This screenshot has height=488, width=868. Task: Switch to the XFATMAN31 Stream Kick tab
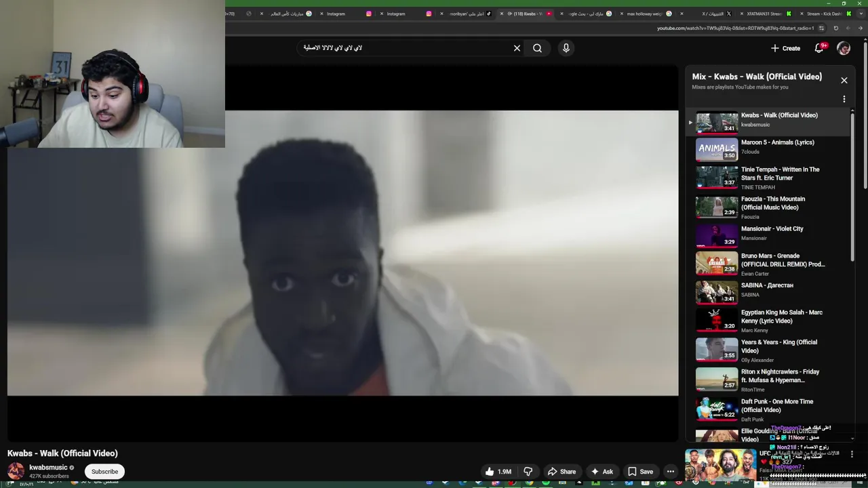(765, 14)
